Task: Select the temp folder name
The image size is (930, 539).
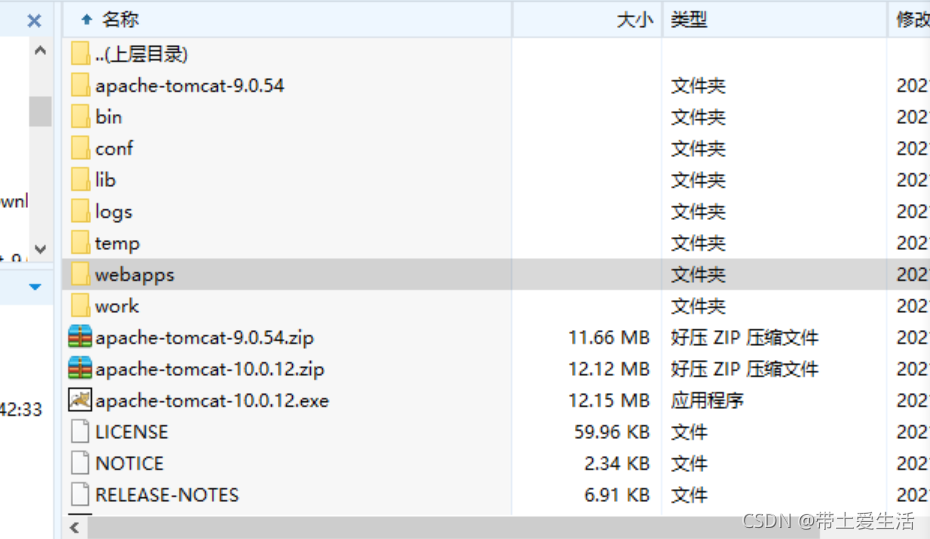Action: pyautogui.click(x=117, y=243)
